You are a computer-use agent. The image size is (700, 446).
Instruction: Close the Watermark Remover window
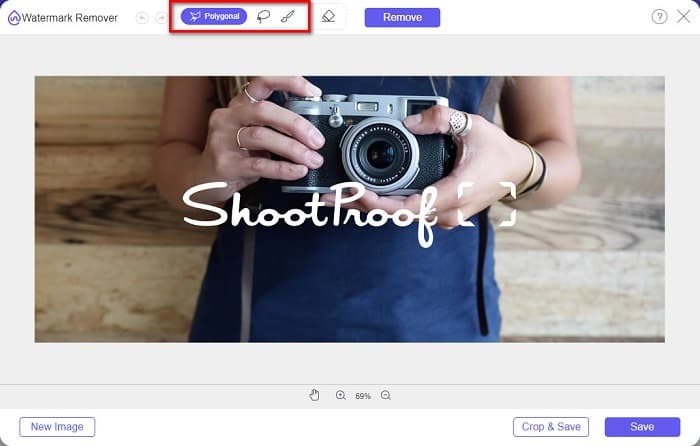tap(684, 17)
